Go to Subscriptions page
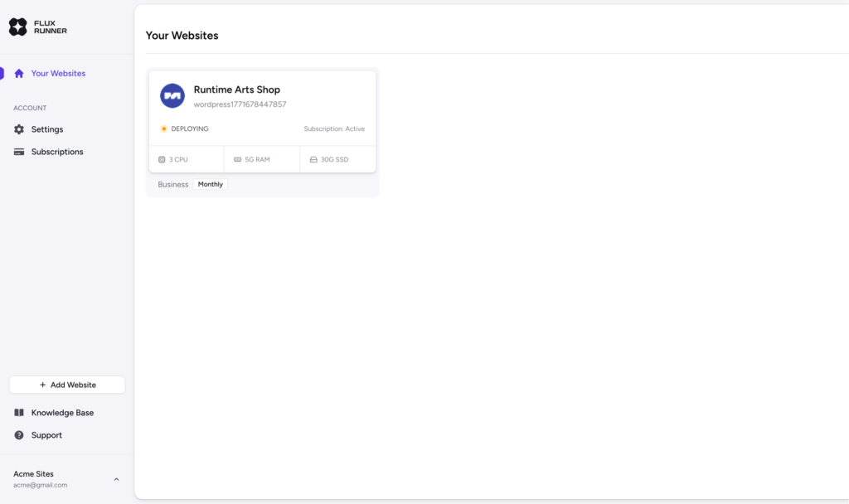Image resolution: width=849 pixels, height=504 pixels. 57,152
